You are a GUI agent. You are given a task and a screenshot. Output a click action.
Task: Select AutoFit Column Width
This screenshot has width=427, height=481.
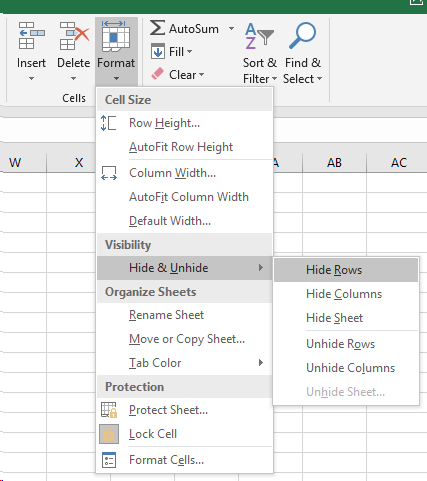click(x=185, y=197)
